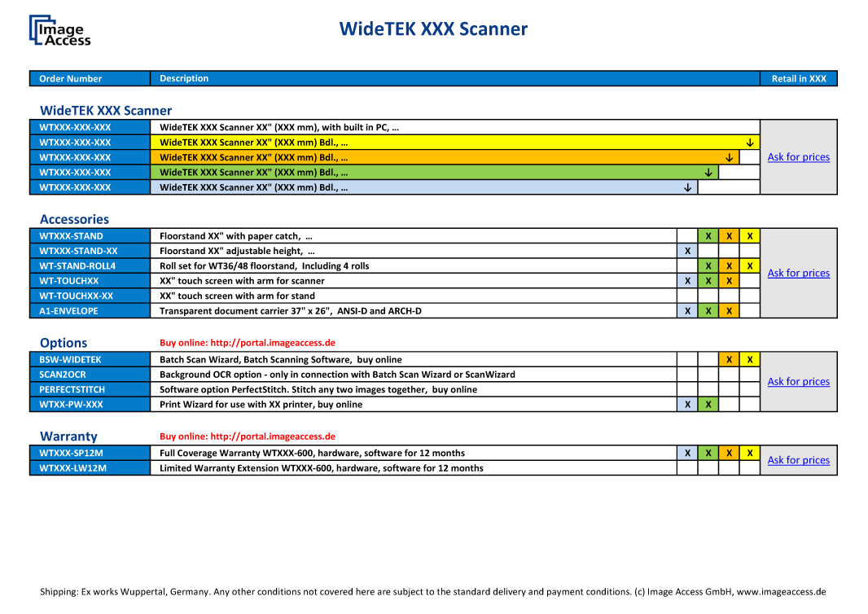Click the blue X cell in WTXXX-SP12M row
The width and height of the screenshot is (868, 614).
(x=687, y=454)
